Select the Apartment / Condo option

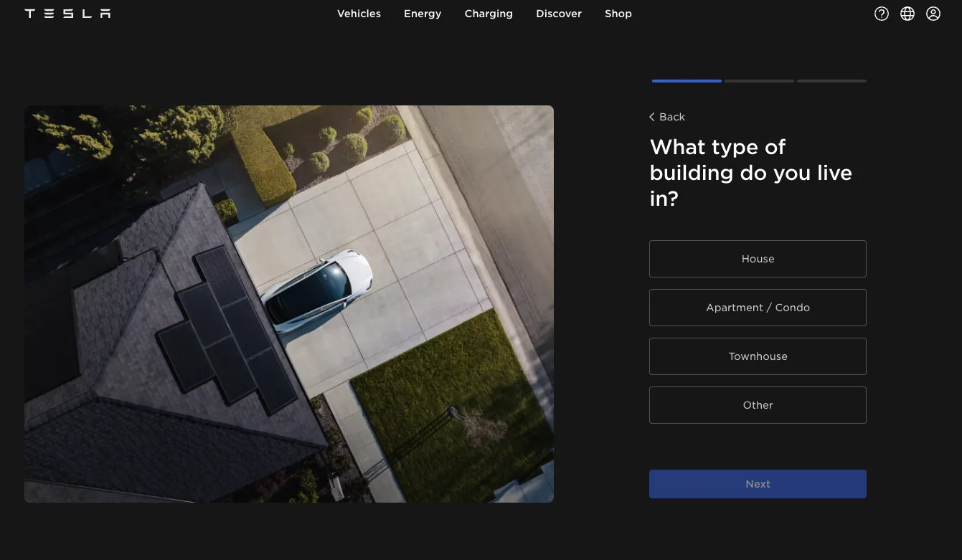tap(758, 308)
